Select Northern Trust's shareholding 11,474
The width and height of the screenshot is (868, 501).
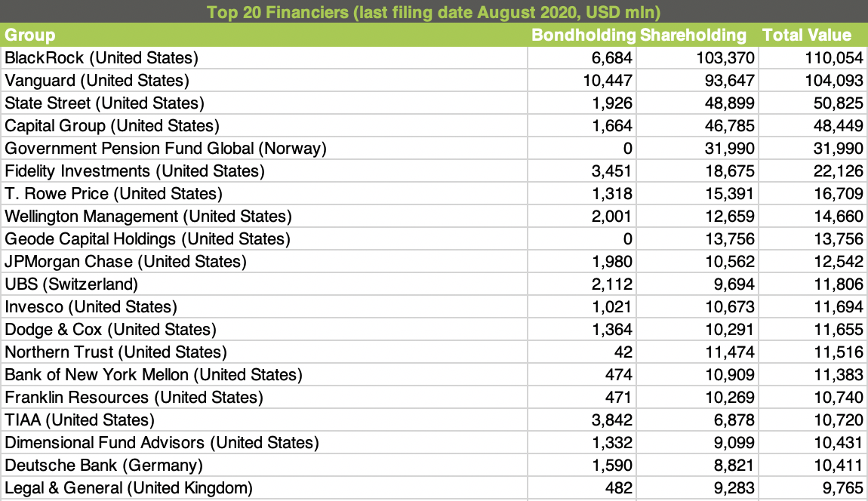point(697,352)
